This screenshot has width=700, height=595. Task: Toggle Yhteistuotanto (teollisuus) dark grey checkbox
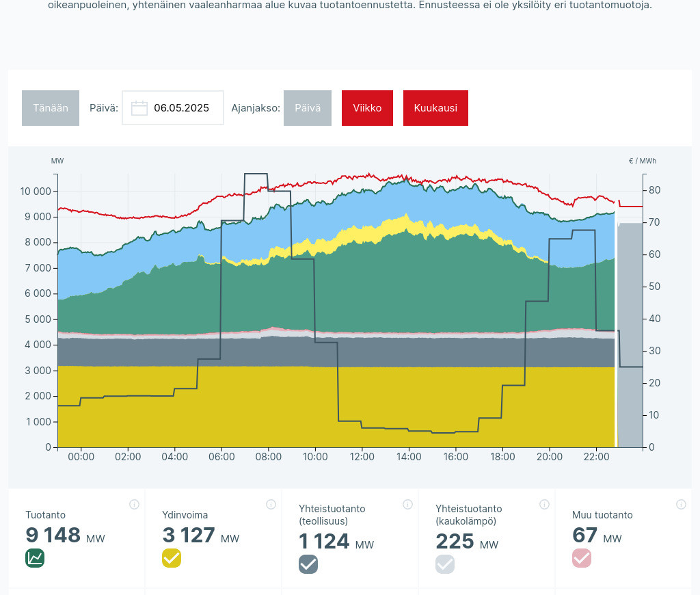[308, 564]
